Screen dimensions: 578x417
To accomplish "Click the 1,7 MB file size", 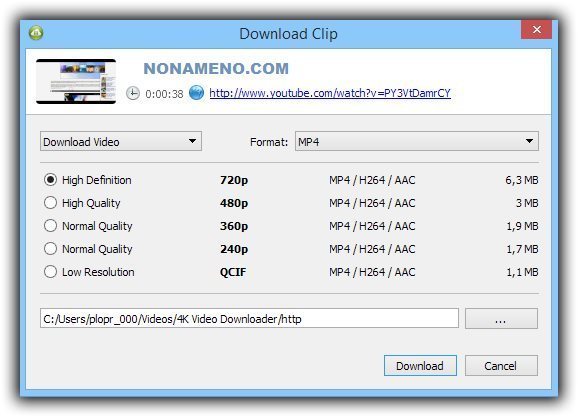I will click(x=522, y=249).
